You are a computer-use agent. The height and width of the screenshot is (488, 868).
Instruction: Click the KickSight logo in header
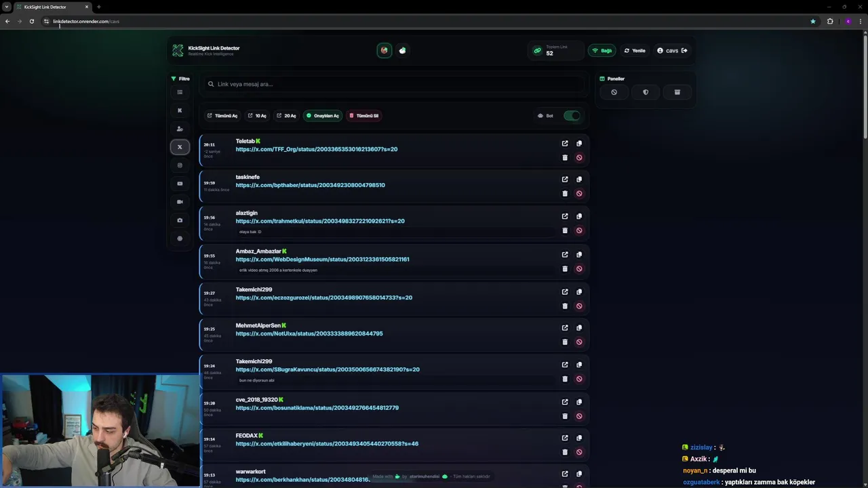[178, 50]
